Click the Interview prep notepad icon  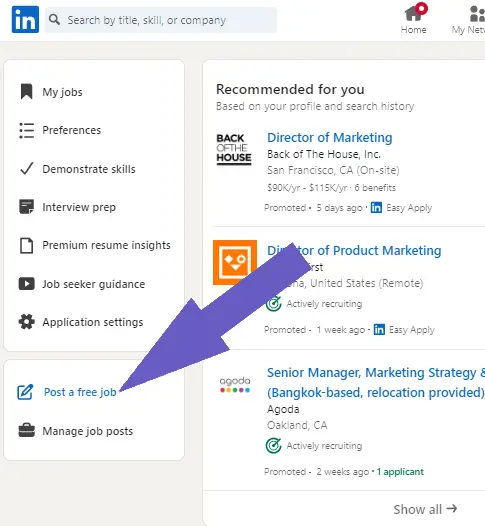[x=26, y=207]
